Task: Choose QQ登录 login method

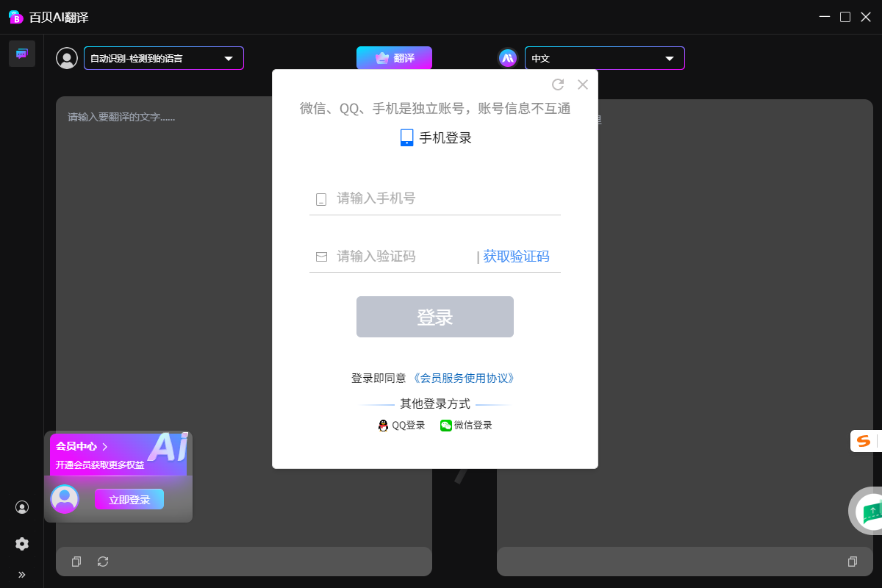Action: click(x=402, y=426)
